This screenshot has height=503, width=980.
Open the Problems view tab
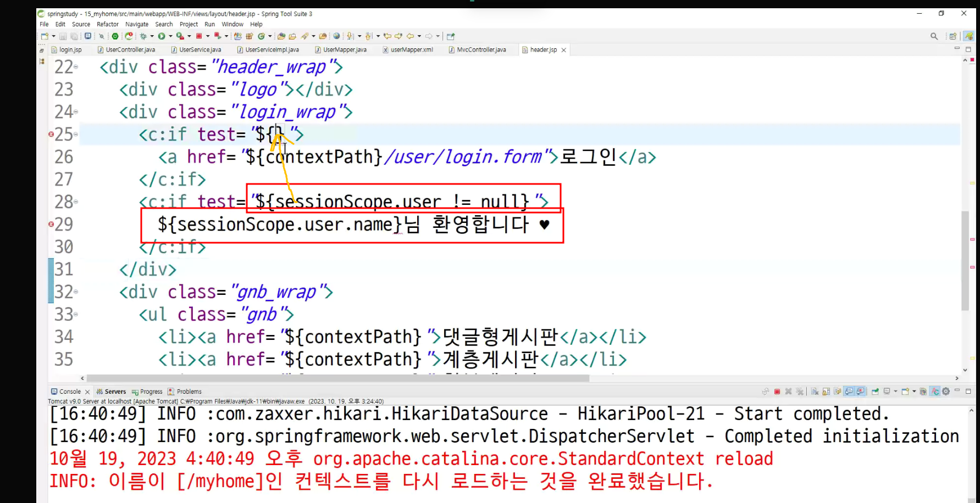click(x=185, y=392)
